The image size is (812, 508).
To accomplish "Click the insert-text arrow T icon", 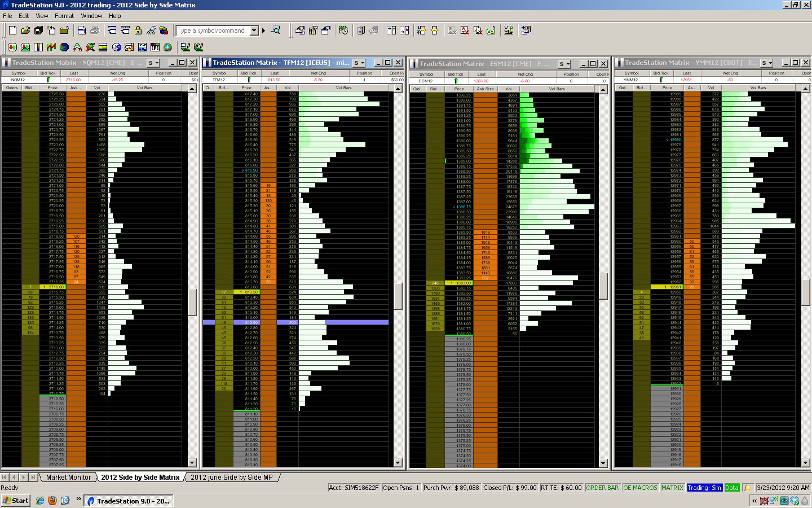I will (x=391, y=30).
